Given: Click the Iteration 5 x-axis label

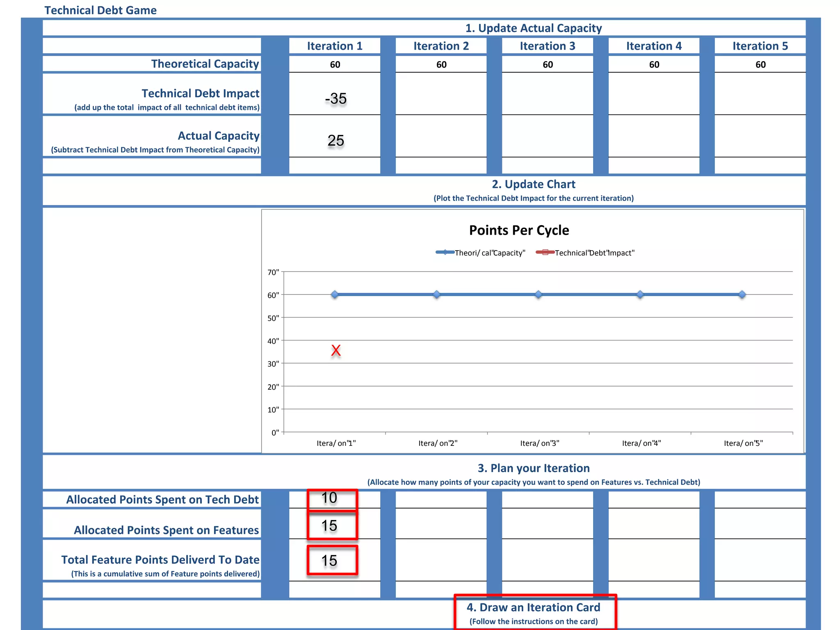Looking at the screenshot, I should tap(743, 443).
